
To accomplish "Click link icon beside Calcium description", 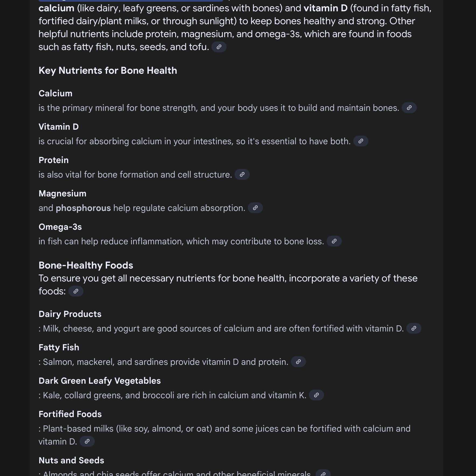I will 409,108.
